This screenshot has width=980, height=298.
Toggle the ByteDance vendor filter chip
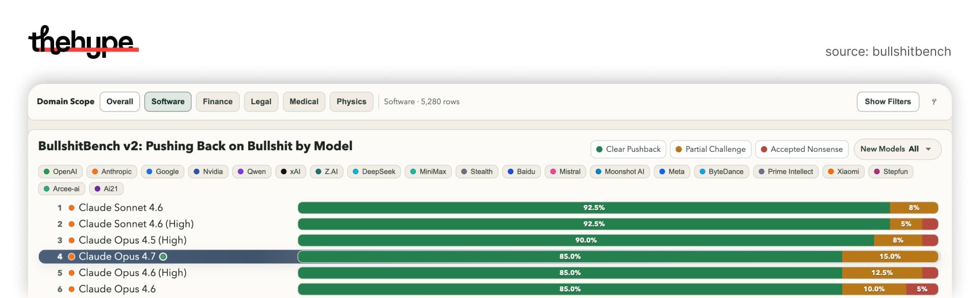[721, 172]
